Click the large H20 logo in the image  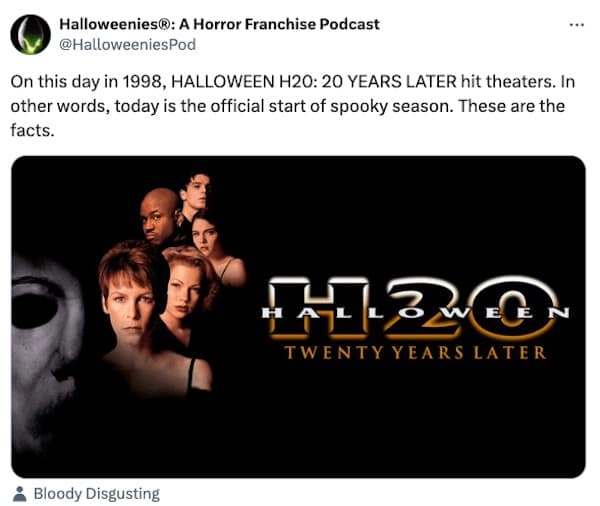tap(413, 308)
